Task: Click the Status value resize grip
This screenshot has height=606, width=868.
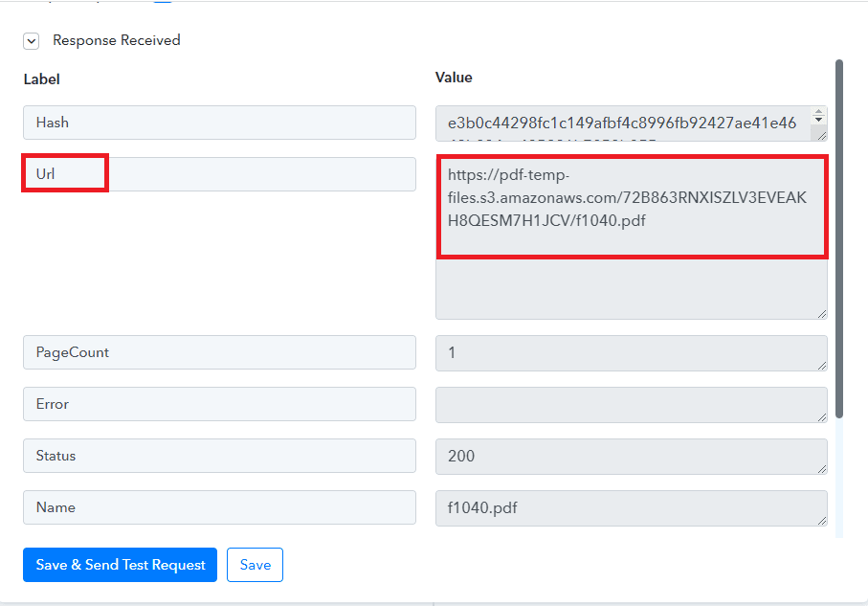Action: tap(821, 467)
